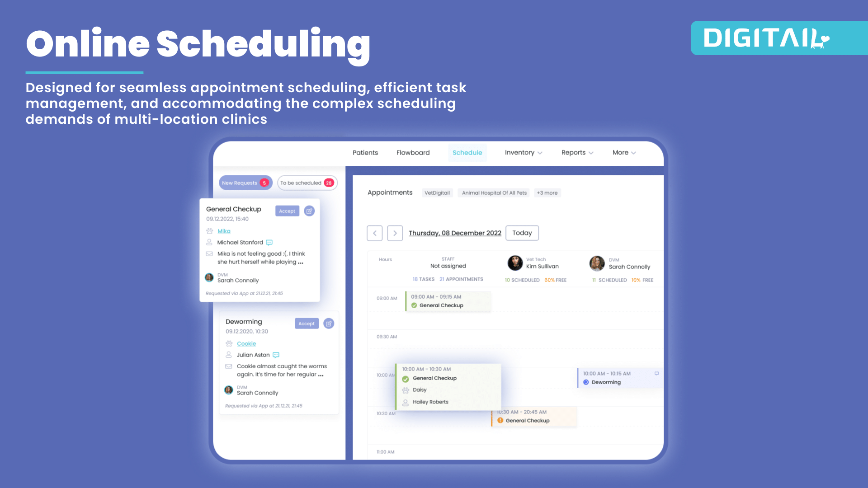
Task: Toggle the green checkmark on General Checkup 9:00 AM
Action: coord(414,305)
